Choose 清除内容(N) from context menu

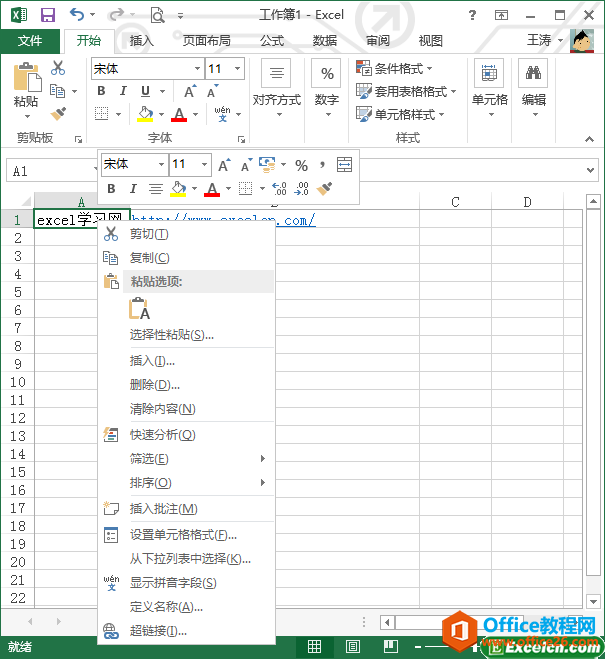(187, 409)
